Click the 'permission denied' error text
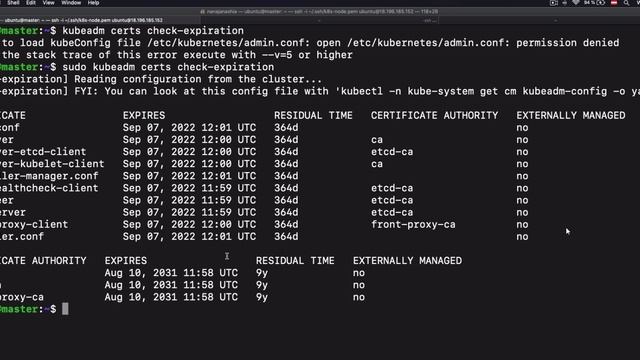 pos(568,43)
